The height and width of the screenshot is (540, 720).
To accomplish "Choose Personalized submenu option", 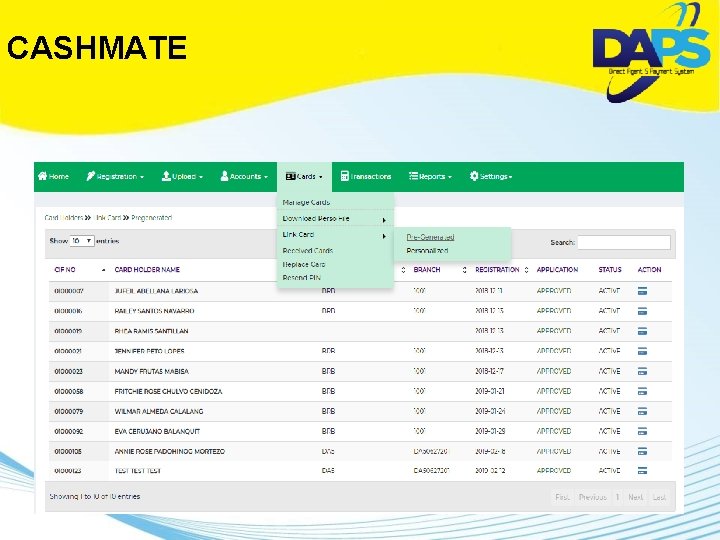I will pos(427,251).
